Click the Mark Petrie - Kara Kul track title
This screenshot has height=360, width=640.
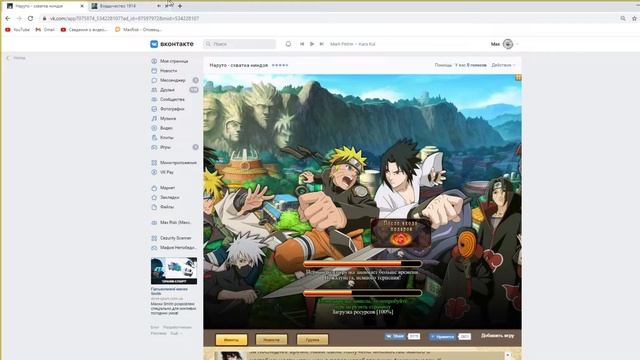(353, 44)
